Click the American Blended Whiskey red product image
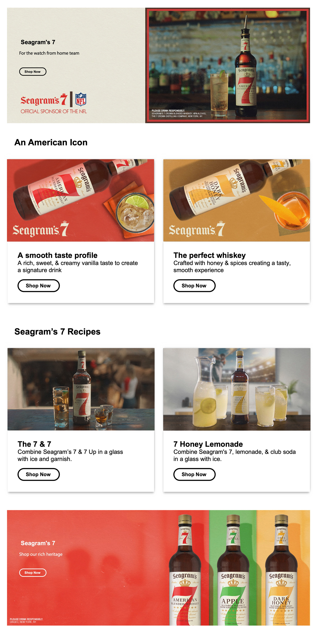 coord(81,200)
